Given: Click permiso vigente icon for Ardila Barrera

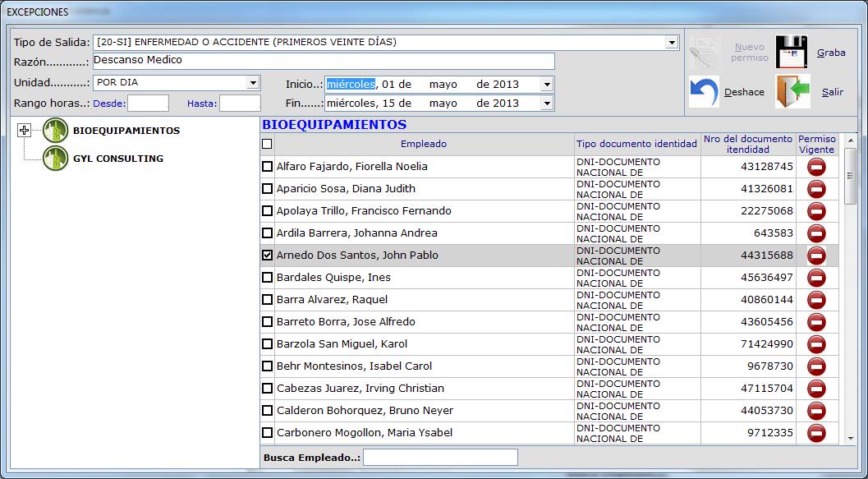Looking at the screenshot, I should click(x=816, y=233).
